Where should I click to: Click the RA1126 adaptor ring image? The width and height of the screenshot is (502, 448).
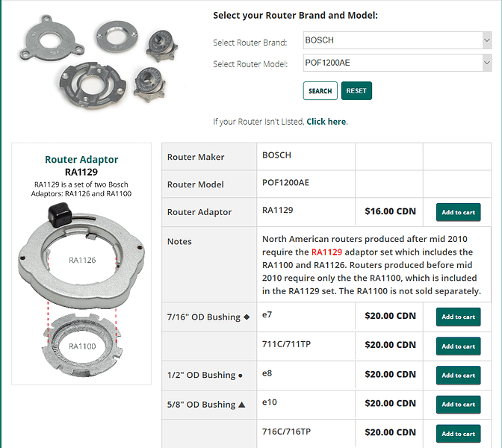click(81, 256)
